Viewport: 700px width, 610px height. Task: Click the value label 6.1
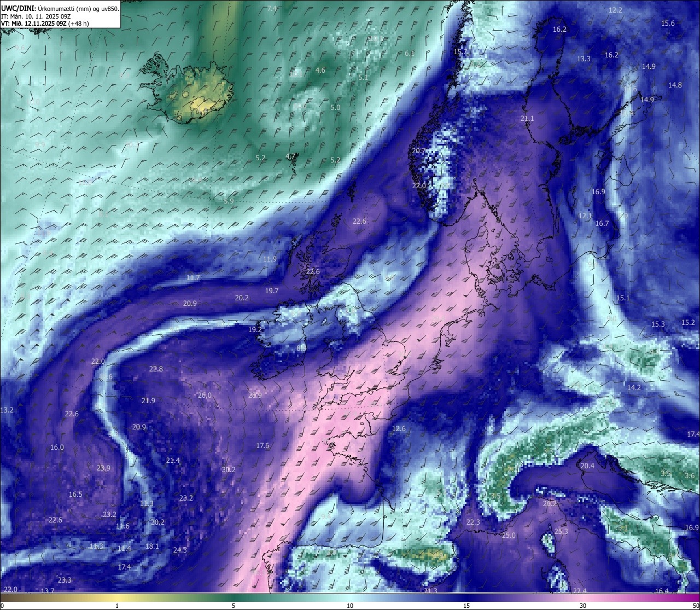(410, 53)
